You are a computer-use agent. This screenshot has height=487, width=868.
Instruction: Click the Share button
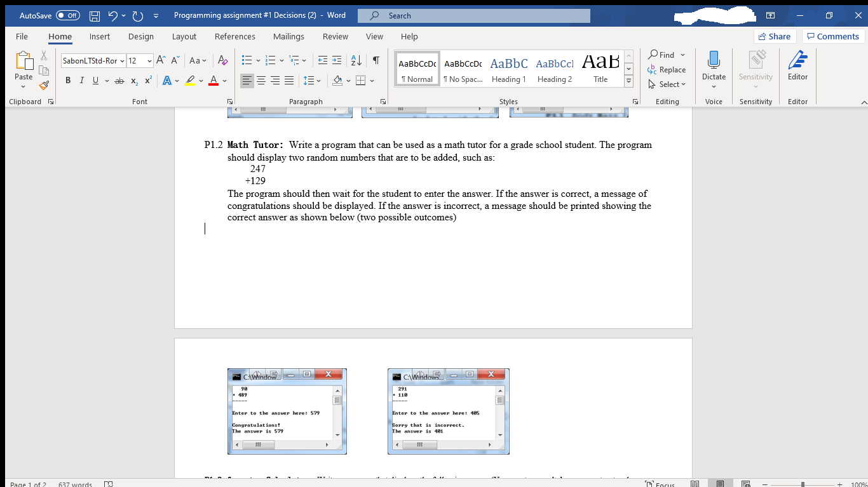(x=774, y=36)
